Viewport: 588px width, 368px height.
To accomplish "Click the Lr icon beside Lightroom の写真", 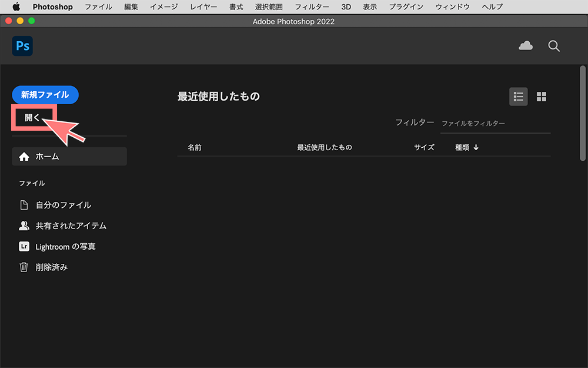I will pos(24,246).
